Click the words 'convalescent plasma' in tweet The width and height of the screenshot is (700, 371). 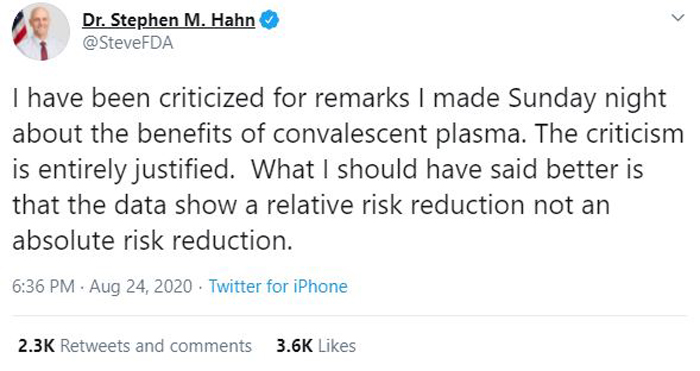click(x=396, y=134)
